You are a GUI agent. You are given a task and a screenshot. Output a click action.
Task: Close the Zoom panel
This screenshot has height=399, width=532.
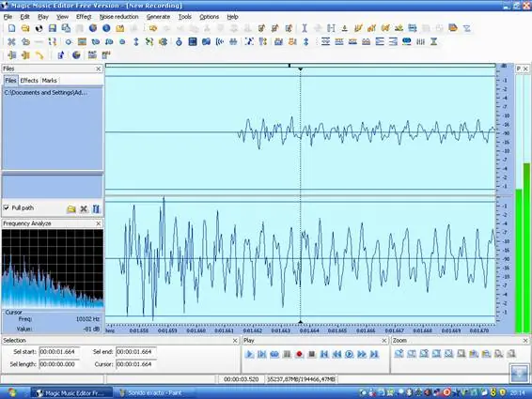coord(525,341)
